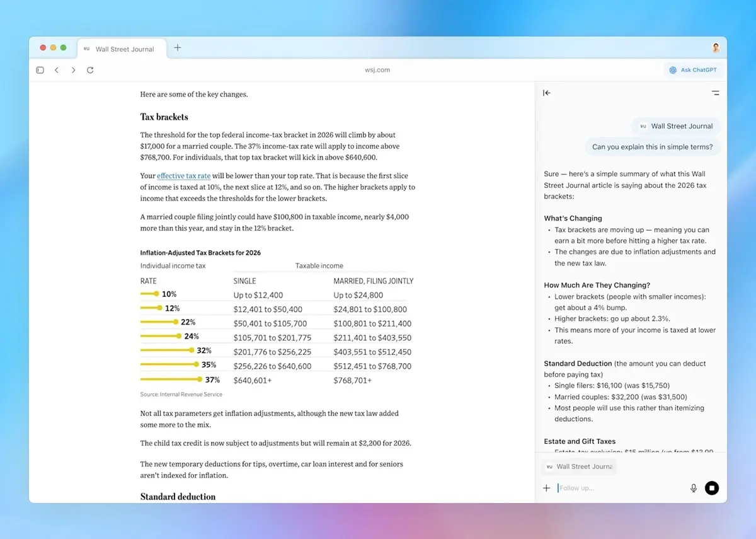Screen dimensions: 756x539
Task: Toggle the browser sidebar icon
Action: click(40, 70)
